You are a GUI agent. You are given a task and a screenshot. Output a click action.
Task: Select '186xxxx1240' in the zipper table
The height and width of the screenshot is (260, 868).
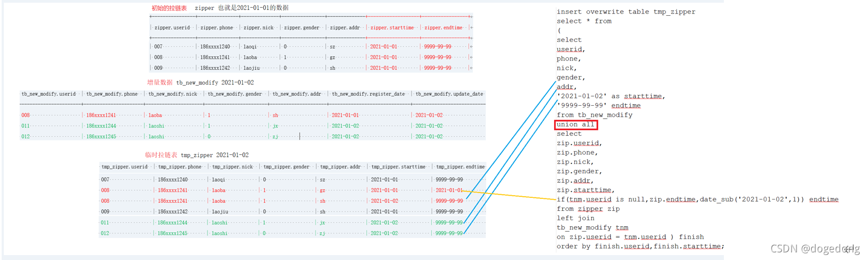click(215, 47)
